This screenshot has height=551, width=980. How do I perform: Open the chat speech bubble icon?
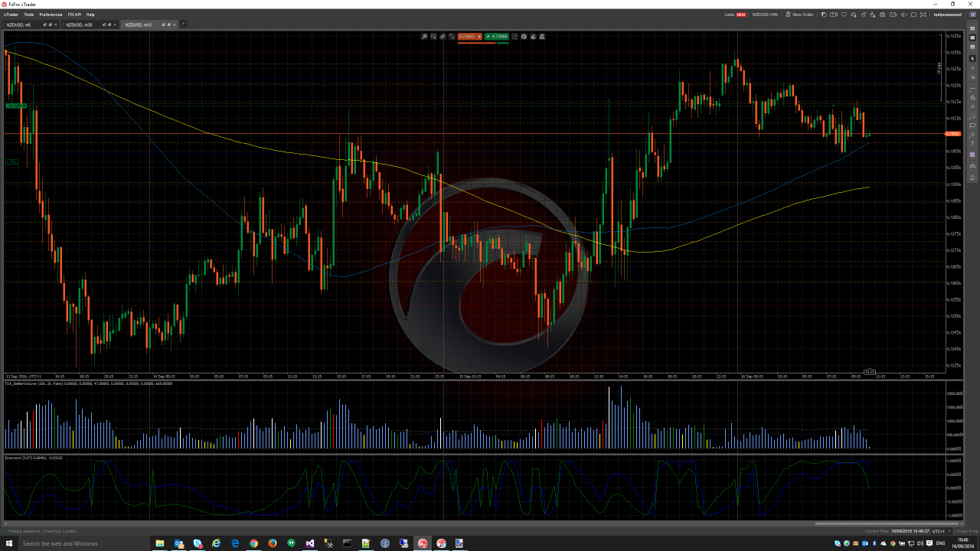(844, 15)
